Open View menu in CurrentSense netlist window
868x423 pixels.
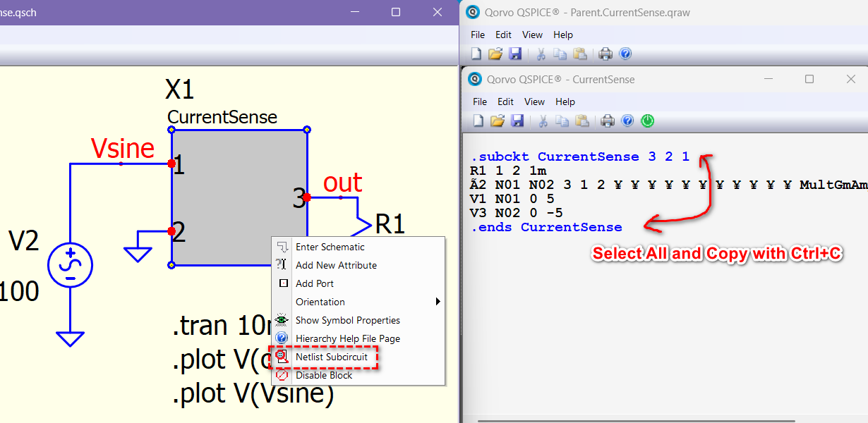click(x=535, y=102)
